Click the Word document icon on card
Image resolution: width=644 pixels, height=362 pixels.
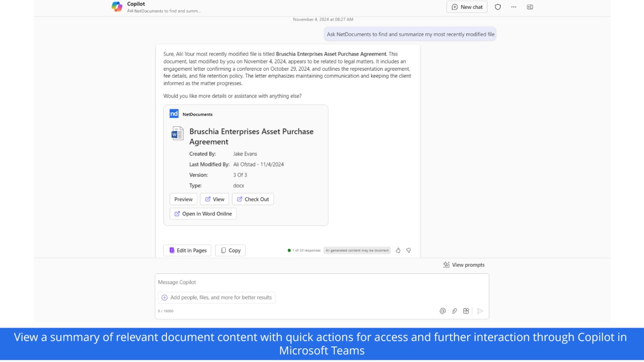[177, 133]
